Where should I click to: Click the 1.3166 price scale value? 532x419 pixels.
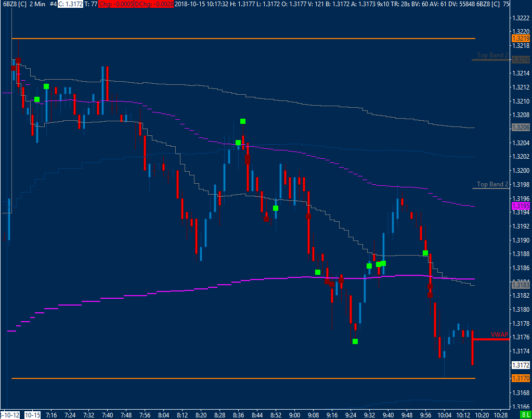[521, 407]
